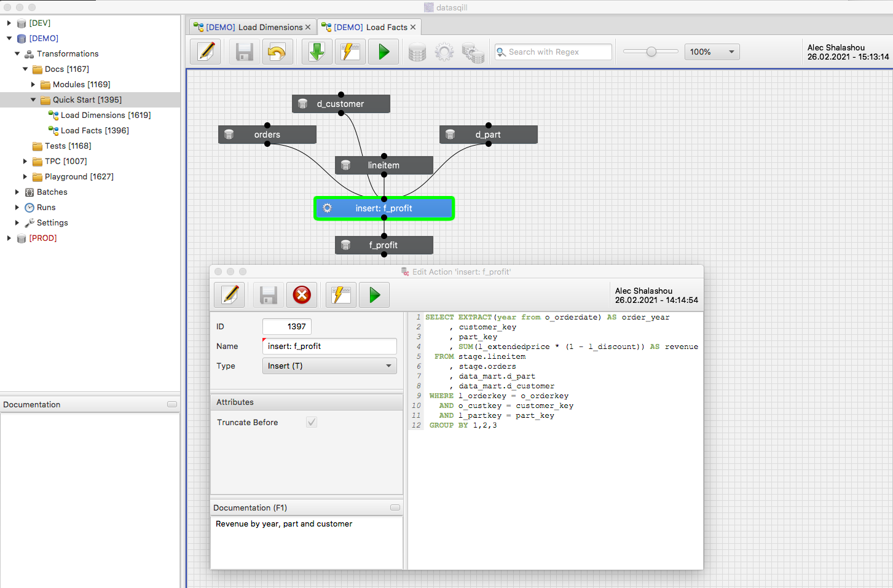Click the floppy disk save icon in main toolbar

tap(245, 52)
